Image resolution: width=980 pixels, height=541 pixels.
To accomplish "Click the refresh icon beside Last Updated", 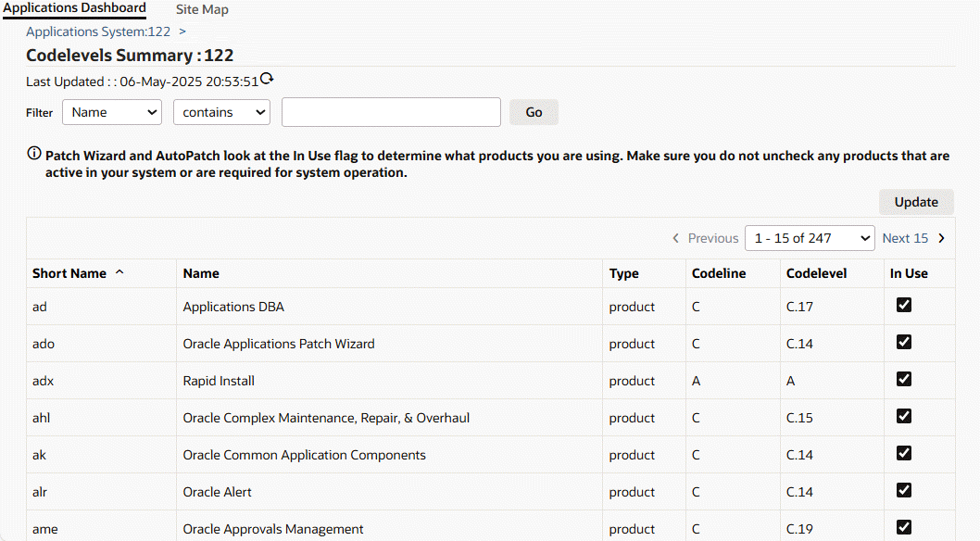I will coord(267,79).
